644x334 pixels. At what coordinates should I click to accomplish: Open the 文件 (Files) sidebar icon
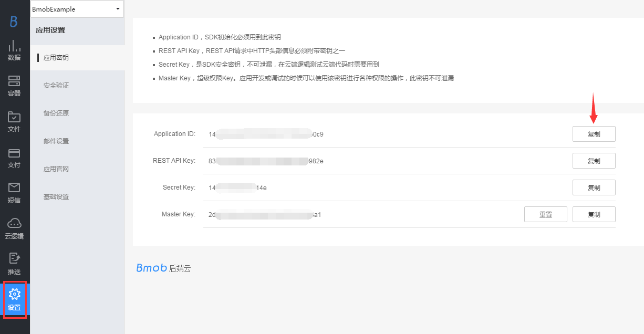[14, 121]
